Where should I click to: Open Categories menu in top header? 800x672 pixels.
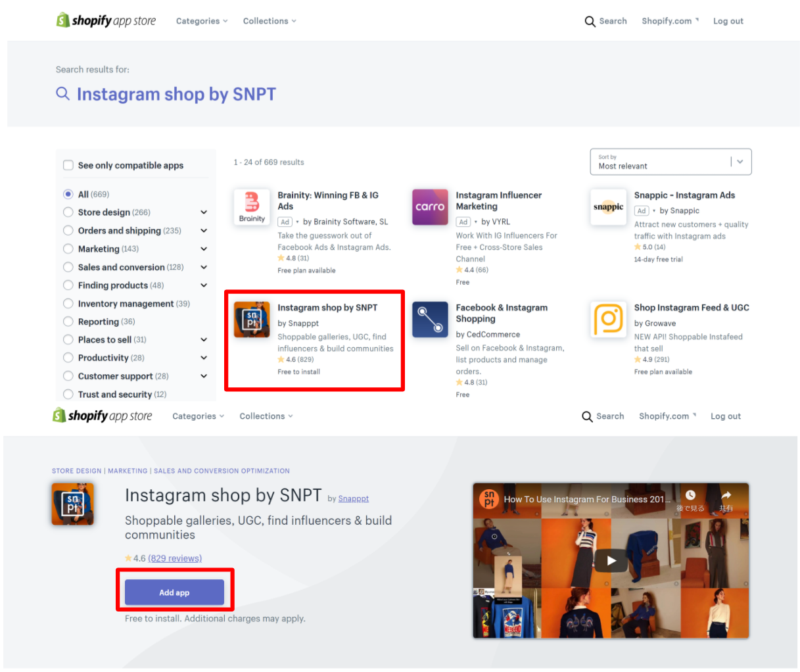pos(202,21)
